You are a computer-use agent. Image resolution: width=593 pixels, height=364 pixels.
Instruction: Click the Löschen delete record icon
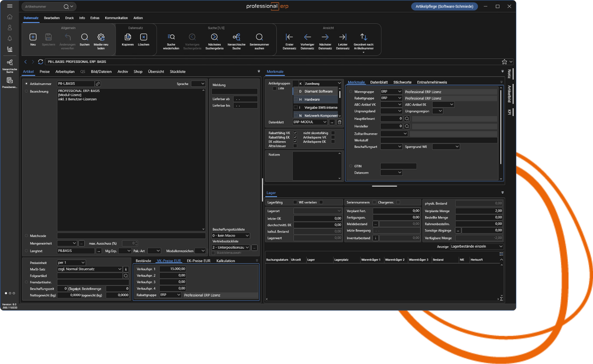pyautogui.click(x=143, y=37)
